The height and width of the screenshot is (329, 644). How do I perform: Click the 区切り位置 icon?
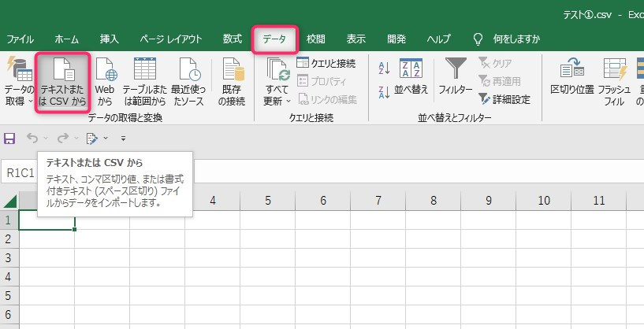(x=572, y=76)
